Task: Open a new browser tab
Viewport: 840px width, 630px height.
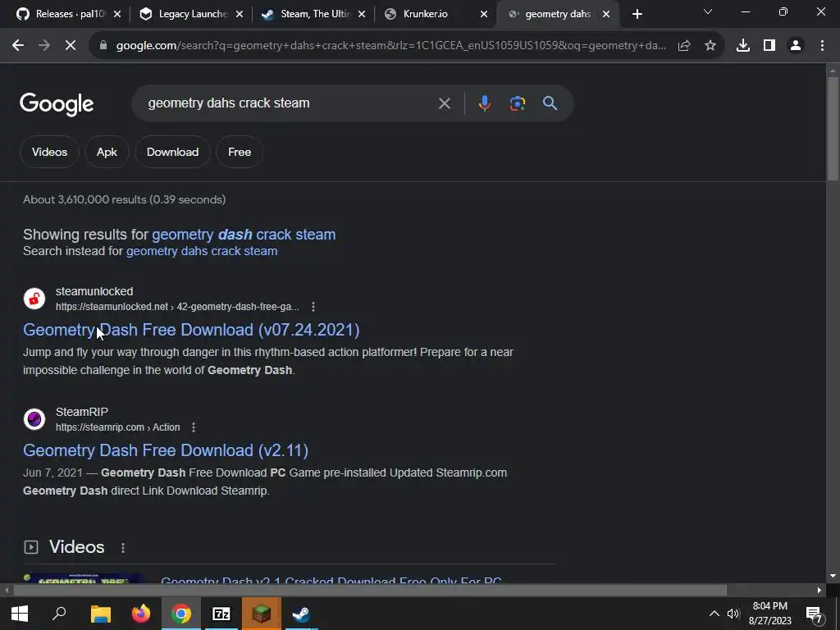Action: 637,15
